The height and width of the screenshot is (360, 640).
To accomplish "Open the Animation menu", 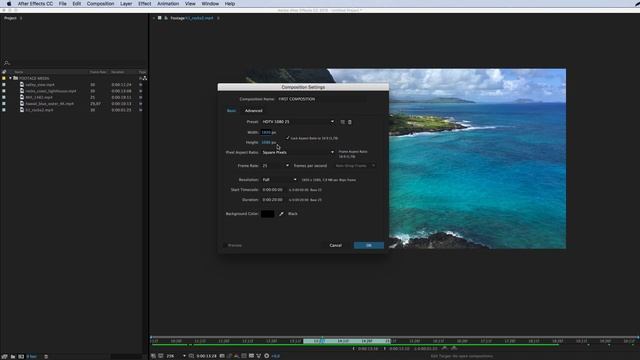I will (168, 4).
